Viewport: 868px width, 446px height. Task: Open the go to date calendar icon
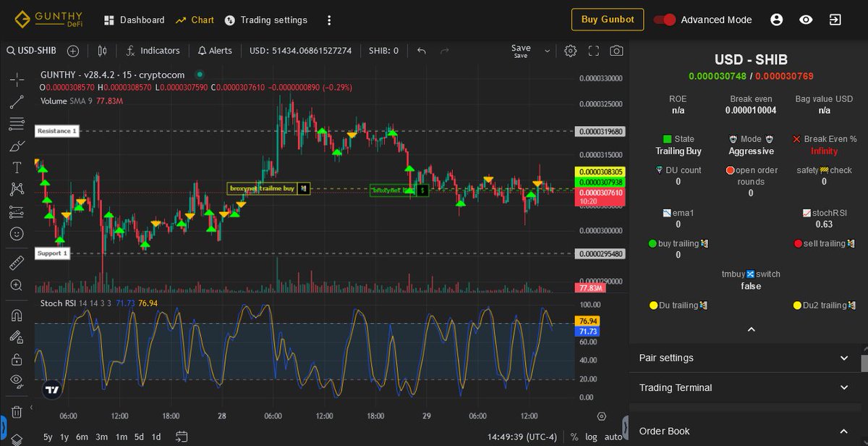coord(182,437)
